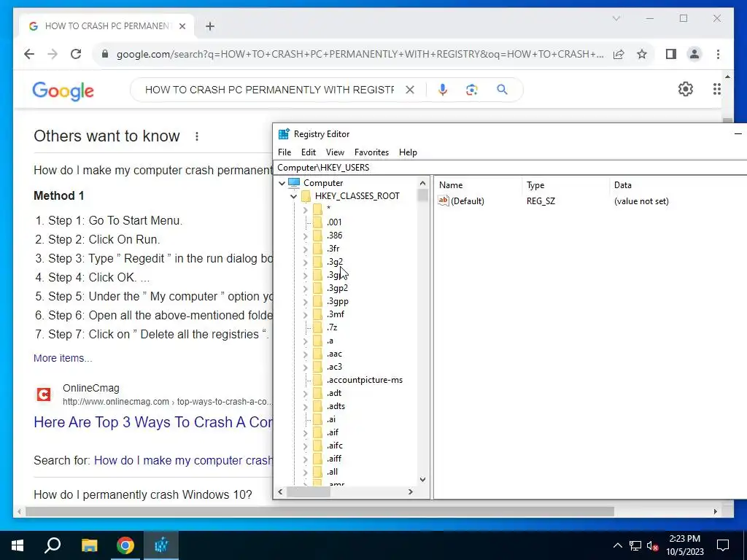Click the OnlineCmag site favicon
This screenshot has height=560, width=747.
click(44, 394)
